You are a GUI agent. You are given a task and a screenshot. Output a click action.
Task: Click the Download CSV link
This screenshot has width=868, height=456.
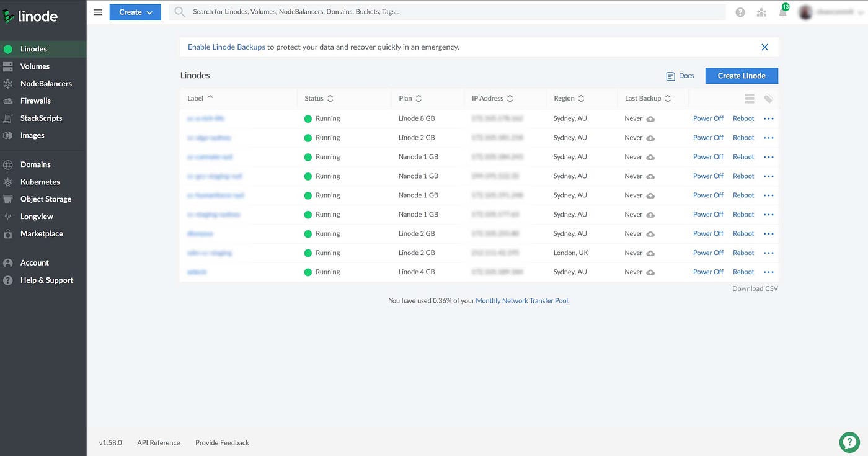point(755,288)
